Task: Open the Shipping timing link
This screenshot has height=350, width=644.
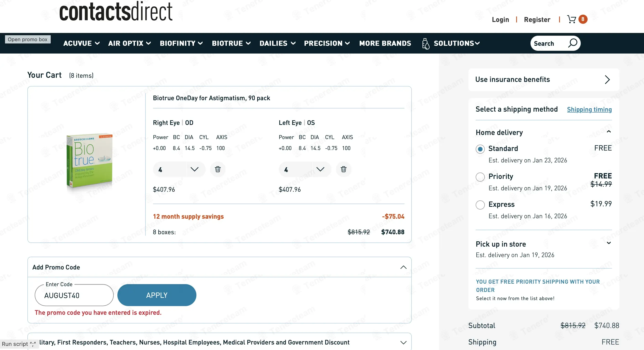Action: point(589,109)
